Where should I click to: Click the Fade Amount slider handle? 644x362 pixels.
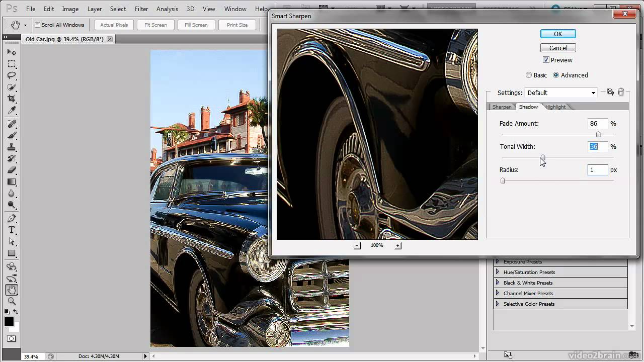(598, 134)
